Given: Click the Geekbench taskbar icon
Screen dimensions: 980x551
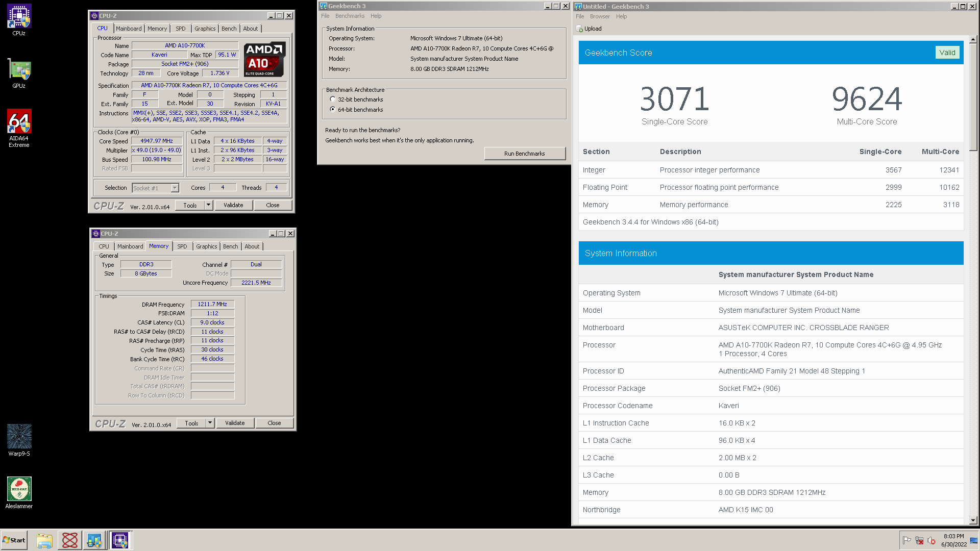Looking at the screenshot, I should pos(94,540).
